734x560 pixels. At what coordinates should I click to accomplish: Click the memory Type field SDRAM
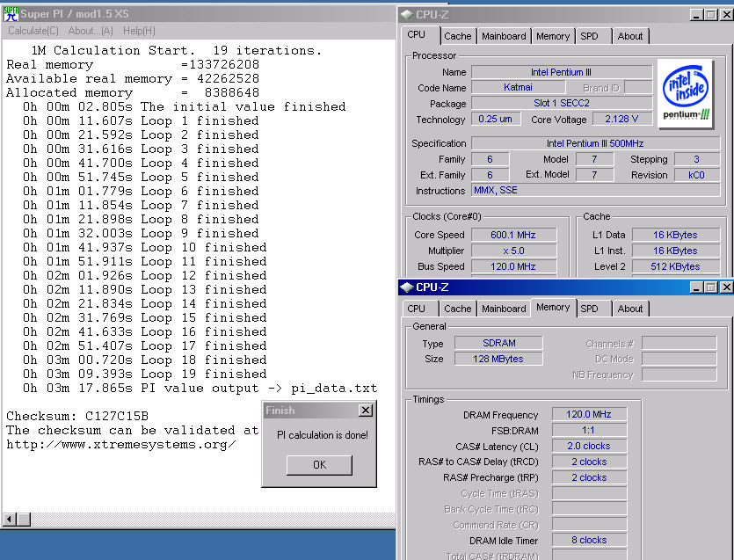click(x=498, y=343)
